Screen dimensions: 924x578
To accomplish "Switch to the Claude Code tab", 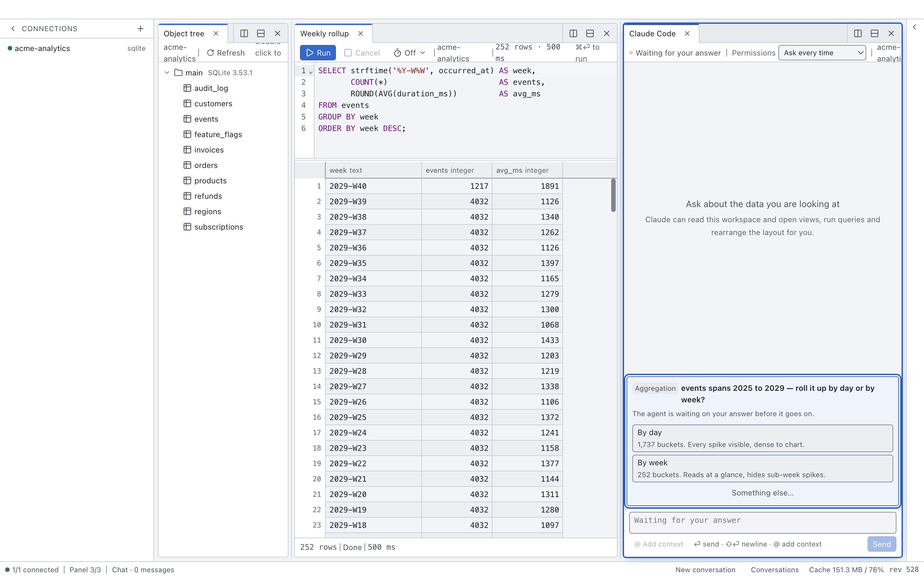I will pyautogui.click(x=652, y=34).
